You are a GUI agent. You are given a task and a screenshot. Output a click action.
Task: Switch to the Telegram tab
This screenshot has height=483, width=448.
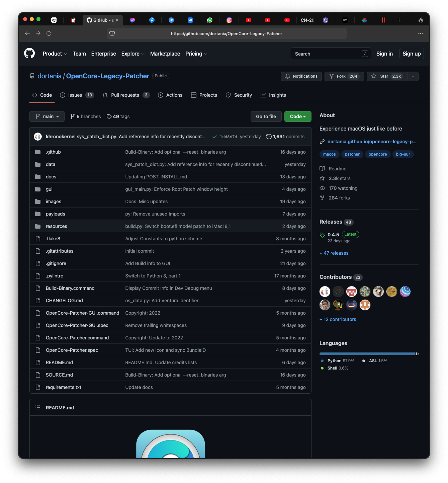click(171, 20)
